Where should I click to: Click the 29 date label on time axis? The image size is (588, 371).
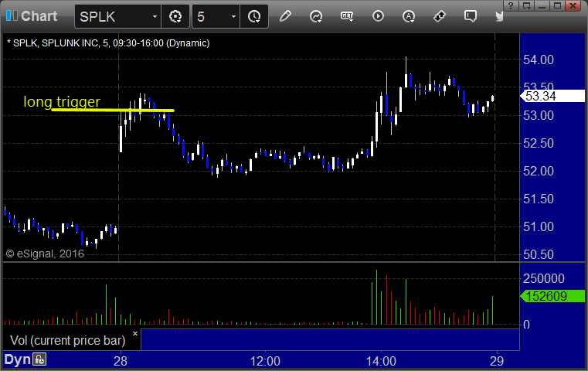pyautogui.click(x=497, y=361)
